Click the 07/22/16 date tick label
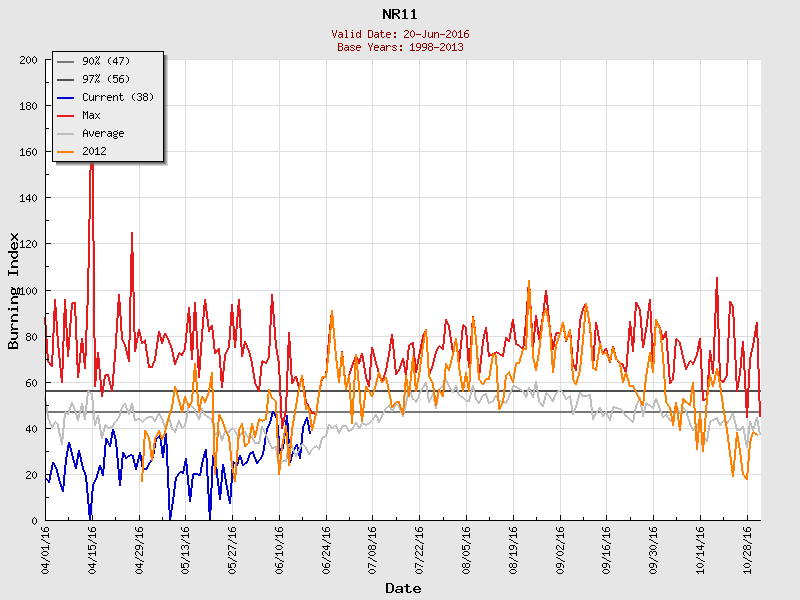The width and height of the screenshot is (800, 600). point(421,548)
